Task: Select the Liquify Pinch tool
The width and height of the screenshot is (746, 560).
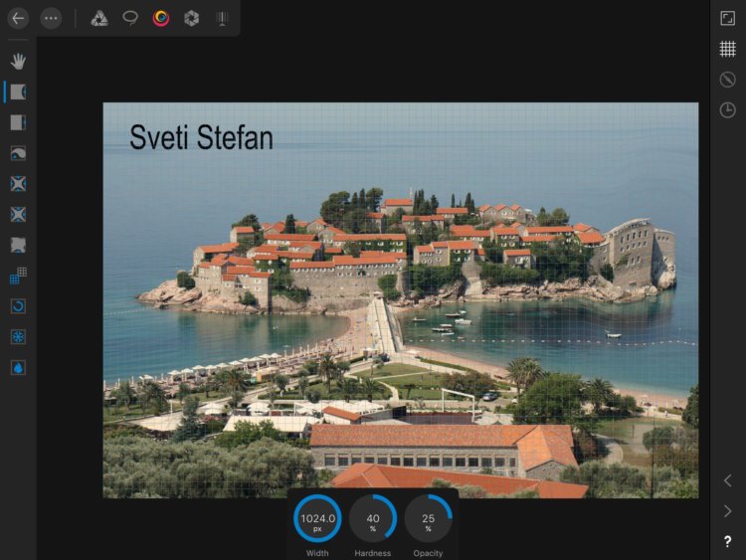Action: coord(18,184)
